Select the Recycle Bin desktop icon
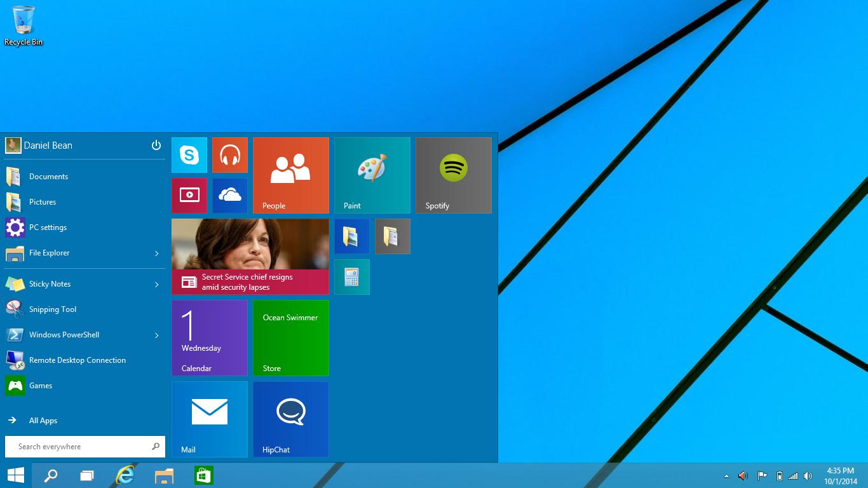The image size is (868, 488). tap(24, 26)
